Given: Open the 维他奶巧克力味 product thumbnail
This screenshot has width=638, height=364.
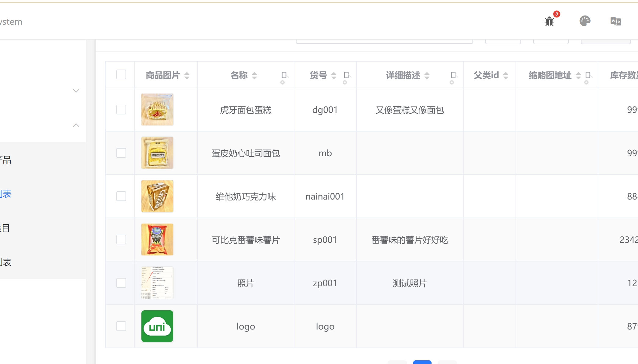Looking at the screenshot, I should (157, 196).
